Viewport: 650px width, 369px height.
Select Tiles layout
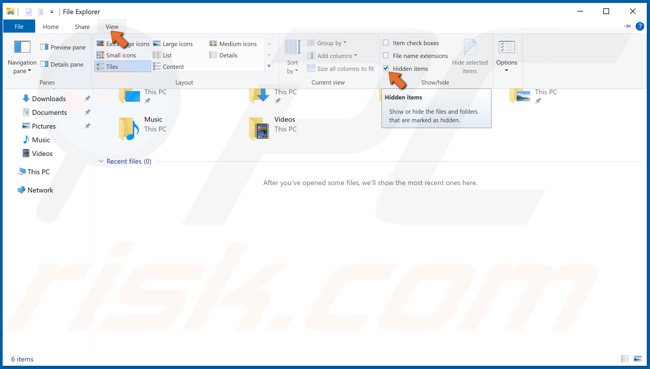(x=122, y=66)
